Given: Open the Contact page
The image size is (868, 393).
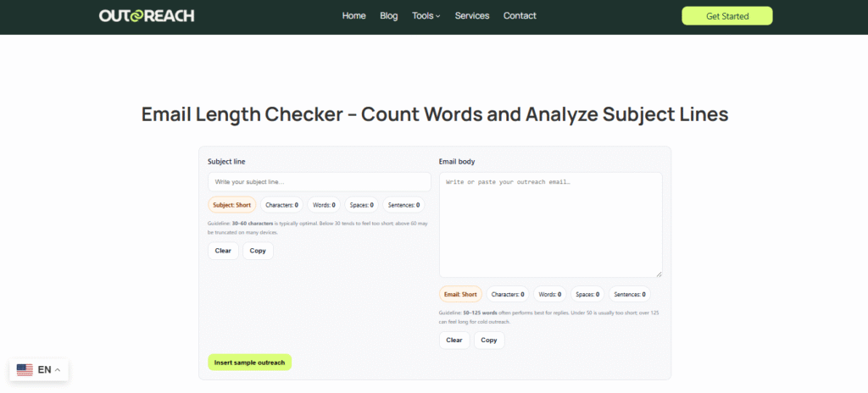Looking at the screenshot, I should point(519,16).
